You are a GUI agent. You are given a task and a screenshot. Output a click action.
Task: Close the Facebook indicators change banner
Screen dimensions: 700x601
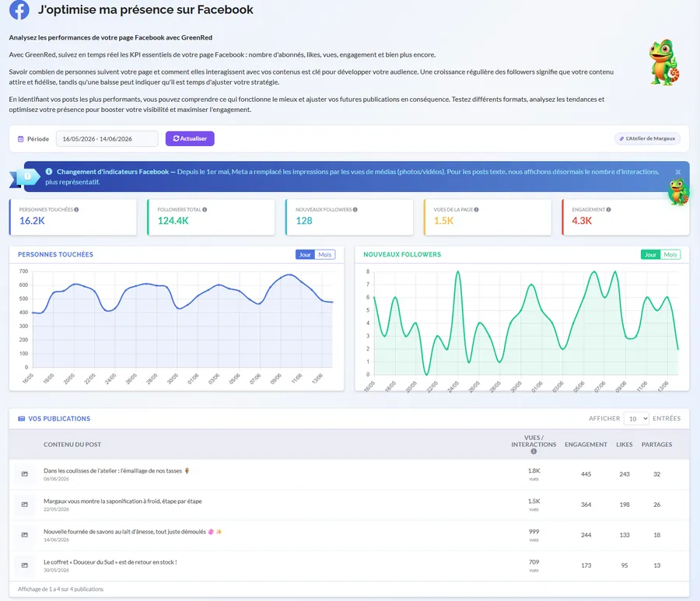pos(677,172)
